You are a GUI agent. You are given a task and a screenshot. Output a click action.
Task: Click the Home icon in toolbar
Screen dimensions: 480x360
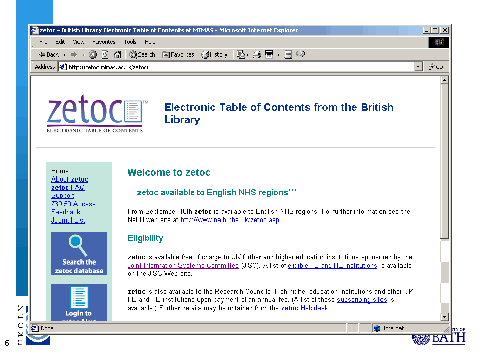pyautogui.click(x=117, y=54)
